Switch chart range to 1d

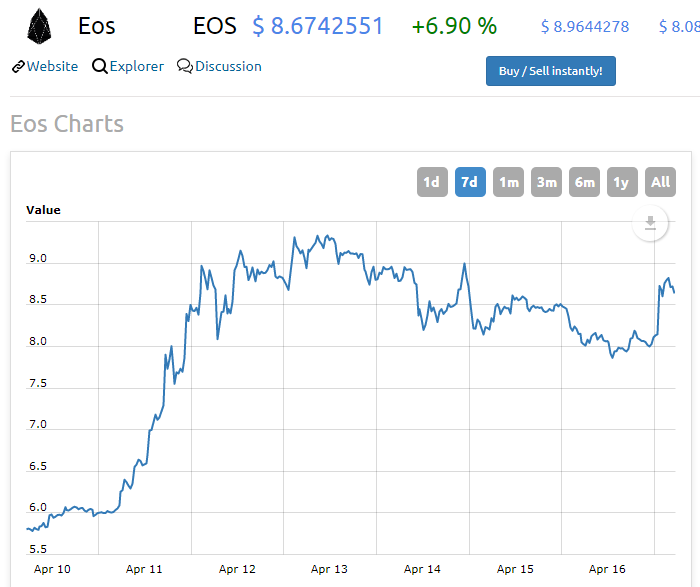coord(432,182)
